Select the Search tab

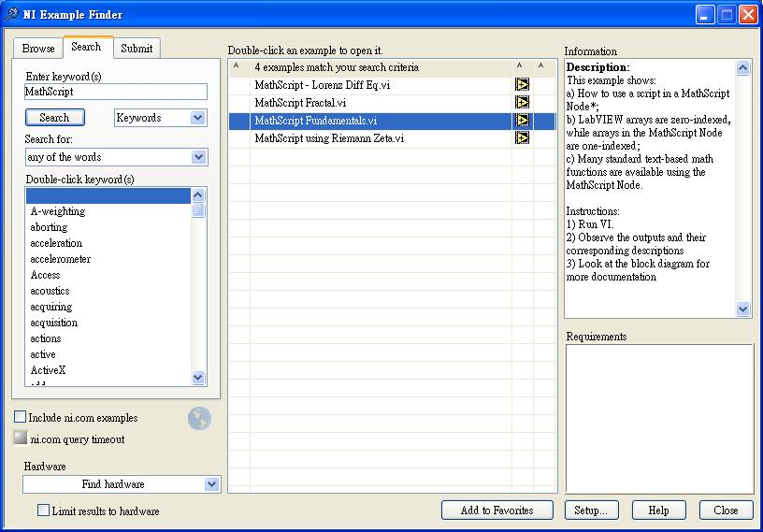coord(86,47)
